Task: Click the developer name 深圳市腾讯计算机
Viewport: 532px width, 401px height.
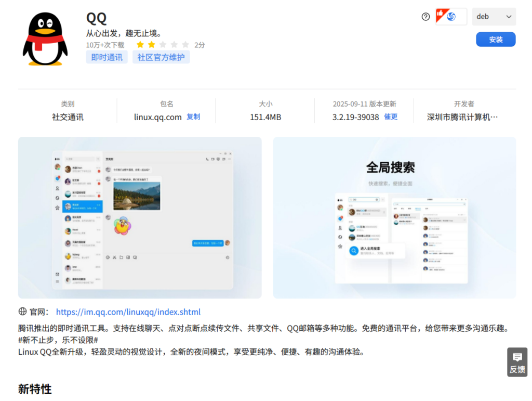Action: 462,117
